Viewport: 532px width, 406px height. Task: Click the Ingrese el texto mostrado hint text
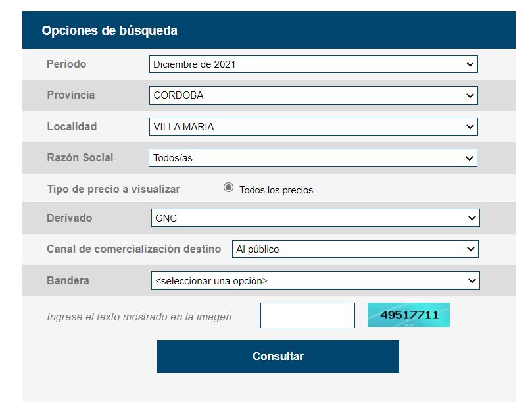point(139,317)
